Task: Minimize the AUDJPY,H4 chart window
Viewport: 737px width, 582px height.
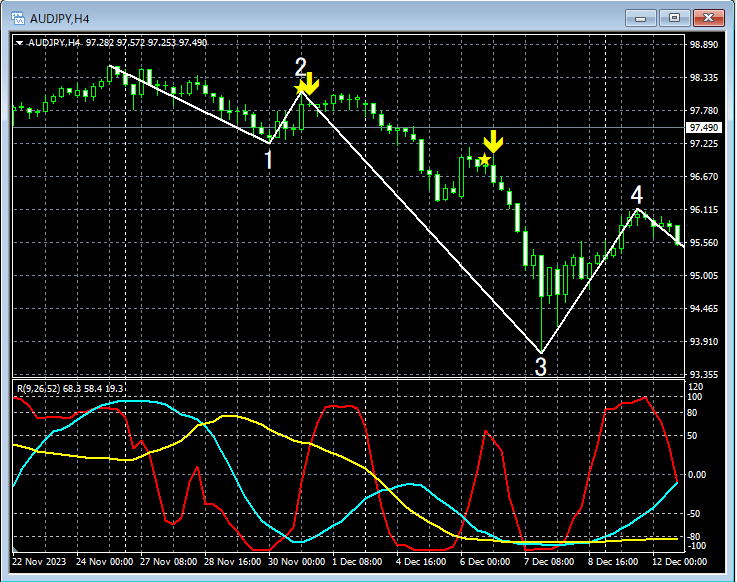Action: click(x=640, y=18)
